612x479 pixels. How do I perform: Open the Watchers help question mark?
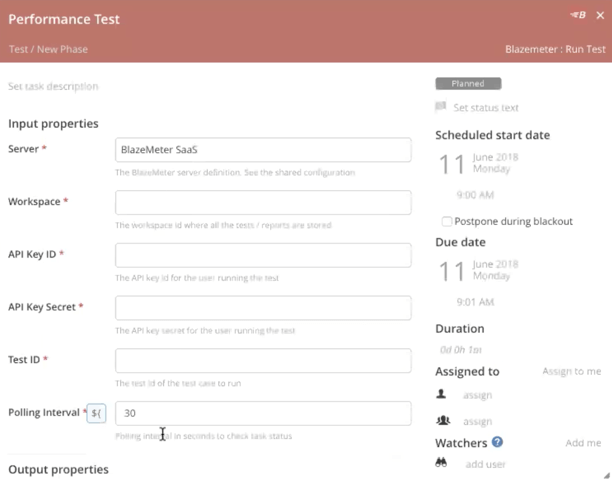point(497,442)
